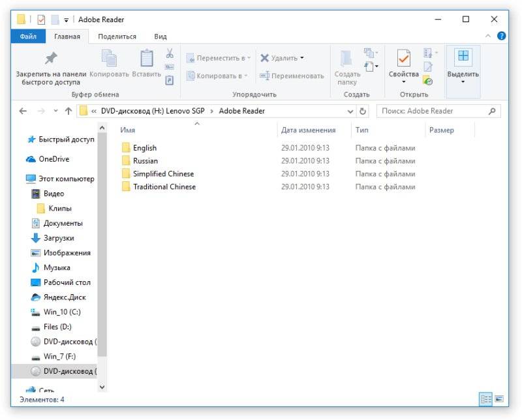The height and width of the screenshot is (420, 522).
Task: Click the search magnifier icon
Action: pyautogui.click(x=492, y=111)
